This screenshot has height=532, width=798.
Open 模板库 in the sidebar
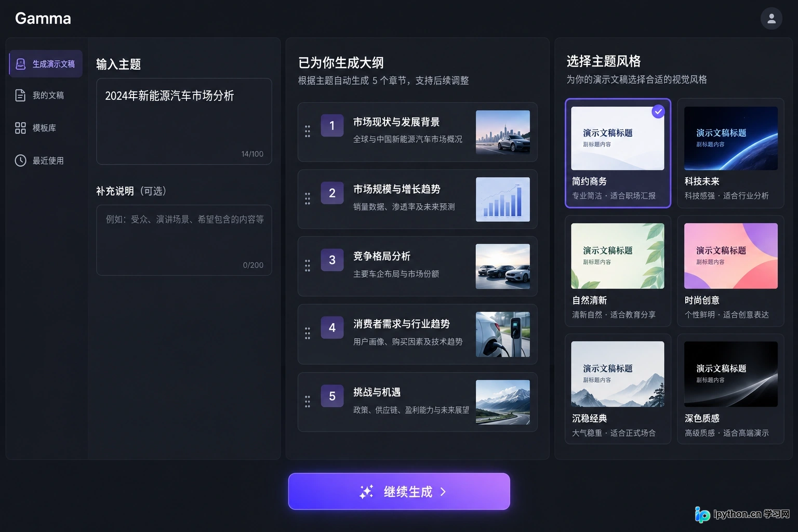pos(46,128)
